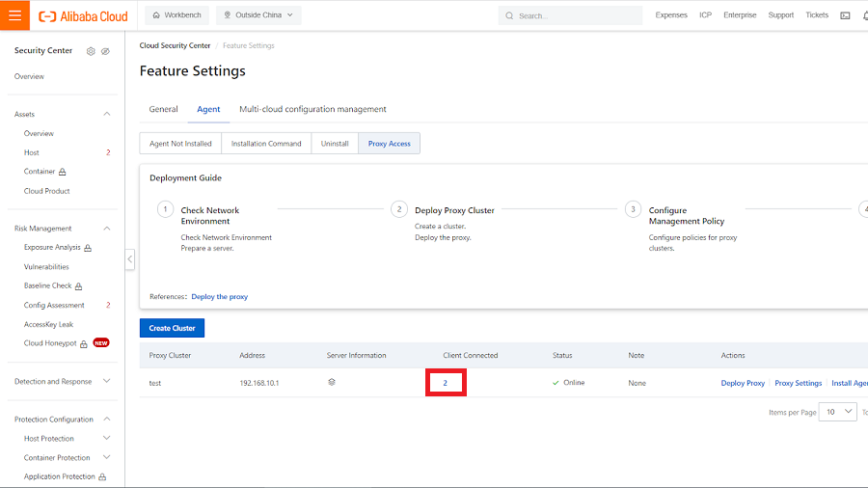Open the notifications bell icon
The width and height of the screenshot is (868, 488).
point(864,15)
